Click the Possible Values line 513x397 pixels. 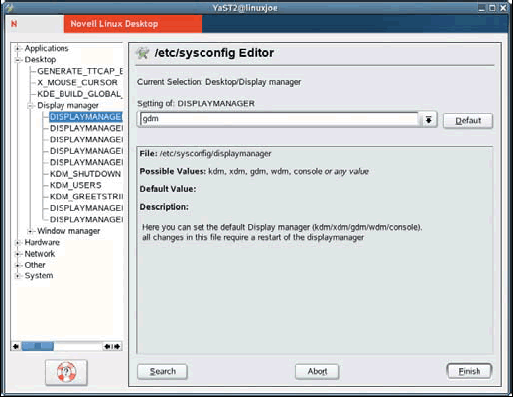click(x=254, y=172)
